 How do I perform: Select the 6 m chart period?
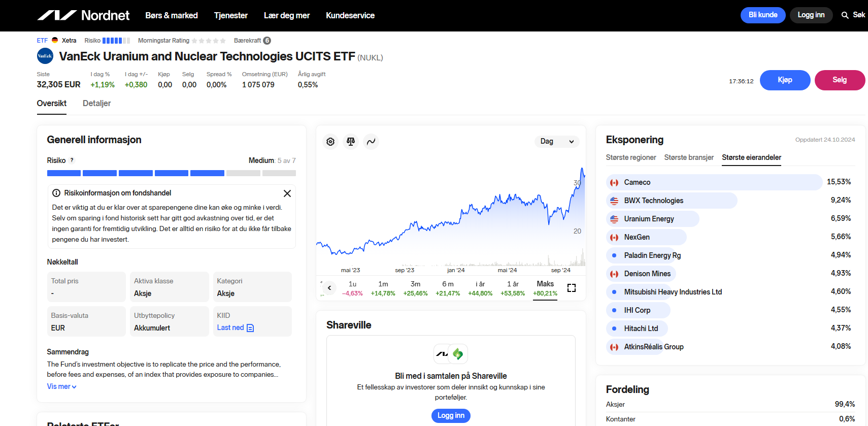(448, 288)
